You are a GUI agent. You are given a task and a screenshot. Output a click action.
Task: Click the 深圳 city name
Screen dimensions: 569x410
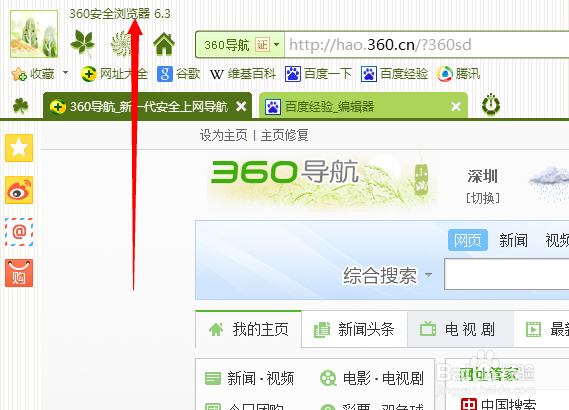pyautogui.click(x=483, y=177)
